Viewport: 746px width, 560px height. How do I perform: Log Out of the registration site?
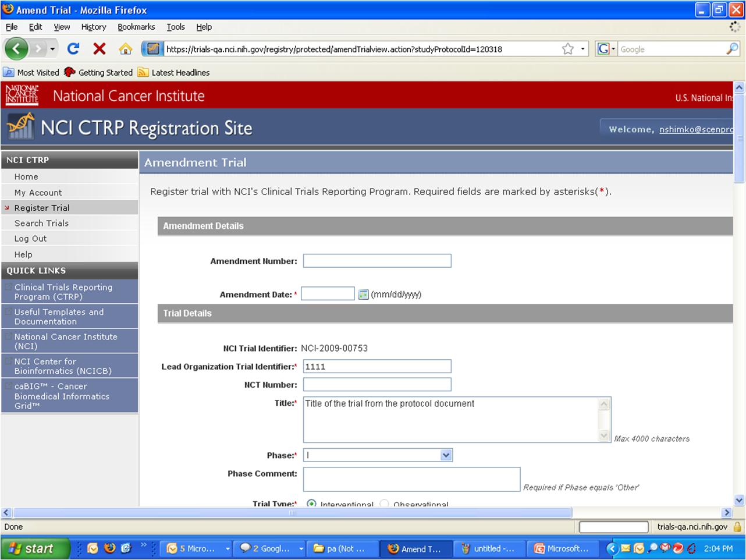[x=30, y=239]
